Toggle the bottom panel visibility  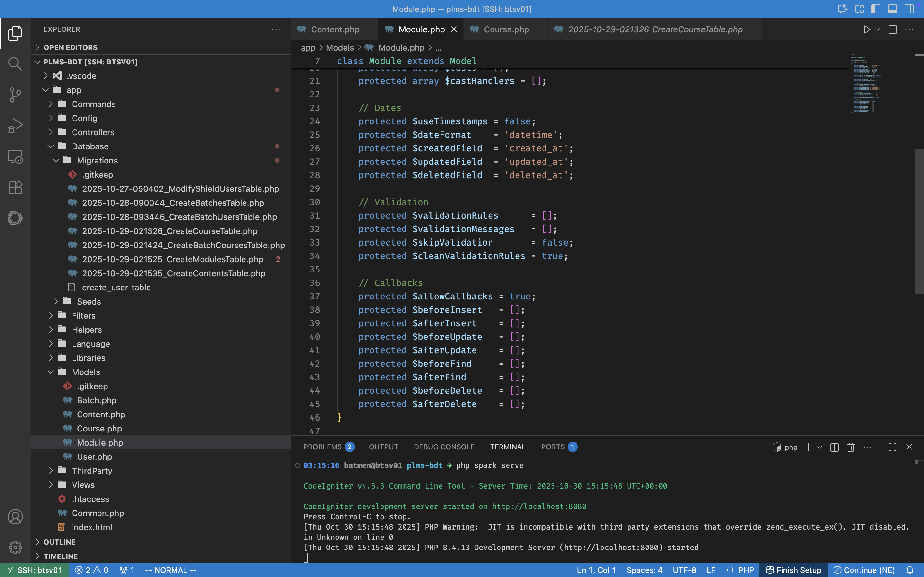(892, 9)
